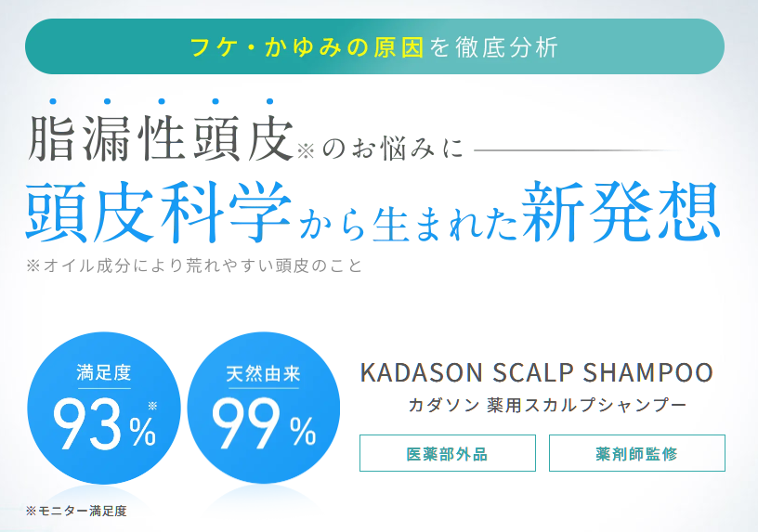Viewport: 758px width, 532px height.
Task: Click the large blue 頭皮科学 text
Action: click(x=159, y=213)
